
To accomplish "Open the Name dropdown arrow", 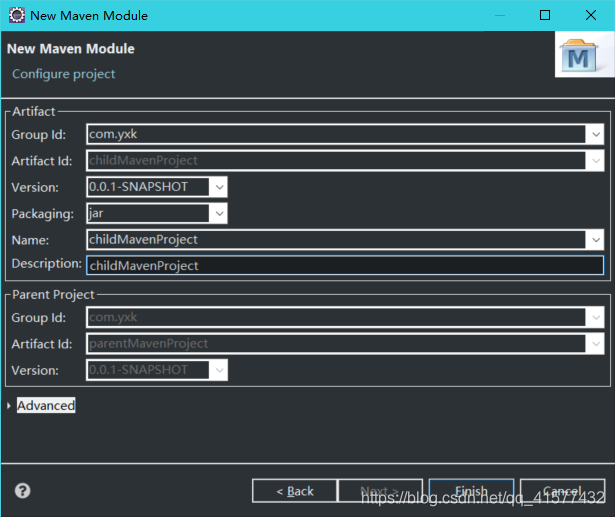I will (x=596, y=240).
